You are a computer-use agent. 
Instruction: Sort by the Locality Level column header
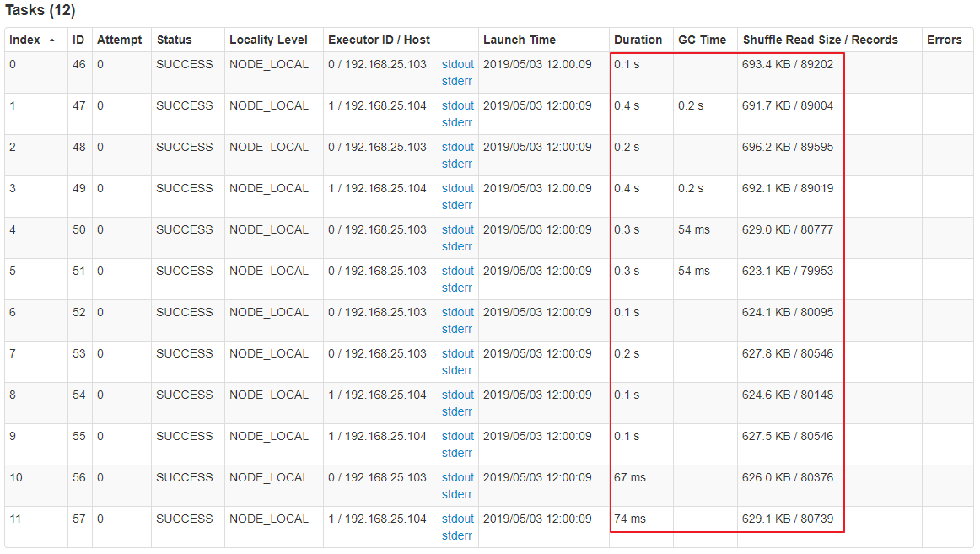pyautogui.click(x=268, y=40)
